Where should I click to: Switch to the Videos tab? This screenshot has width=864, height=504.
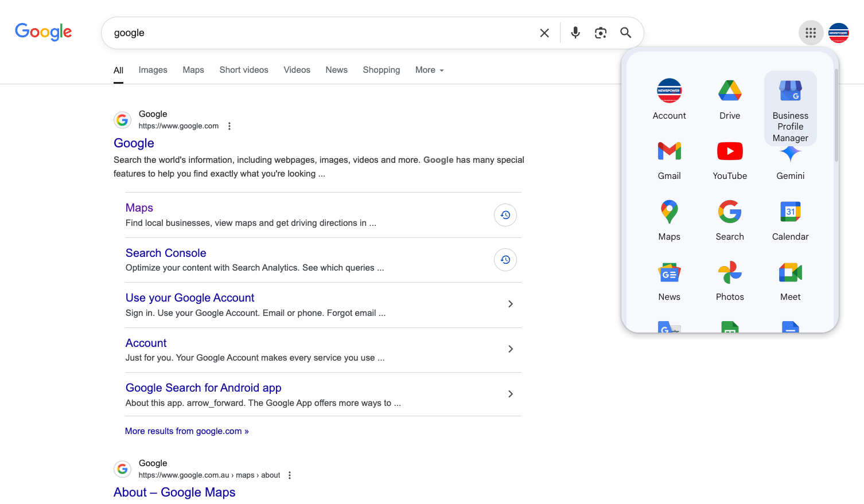click(297, 70)
